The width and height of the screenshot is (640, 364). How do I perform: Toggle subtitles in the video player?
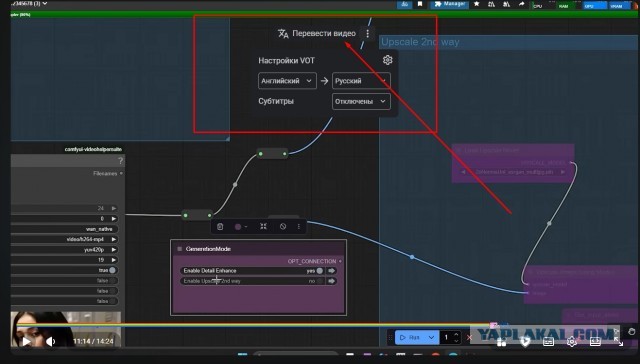coord(548,342)
